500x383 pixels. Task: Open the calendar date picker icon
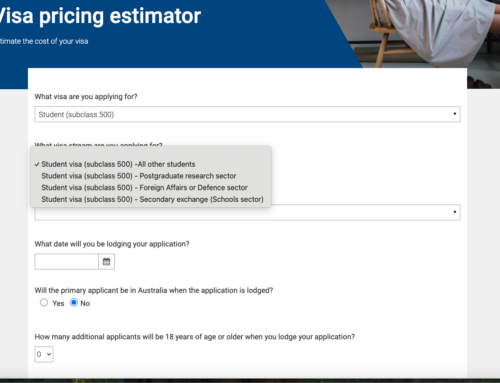(107, 262)
